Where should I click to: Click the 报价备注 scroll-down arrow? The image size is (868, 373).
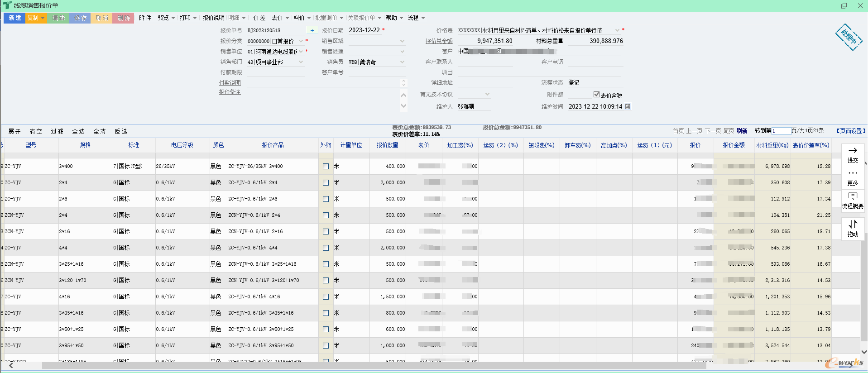click(x=403, y=106)
